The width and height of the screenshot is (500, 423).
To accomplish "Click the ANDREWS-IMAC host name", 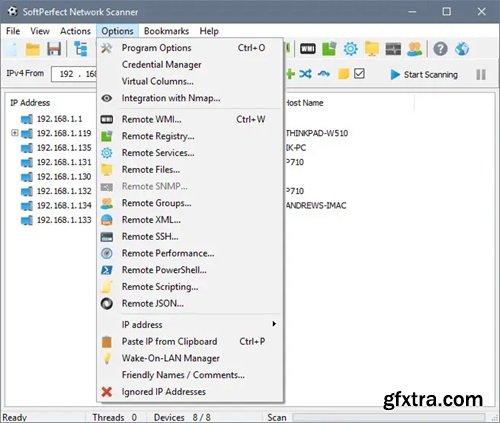I will point(316,205).
